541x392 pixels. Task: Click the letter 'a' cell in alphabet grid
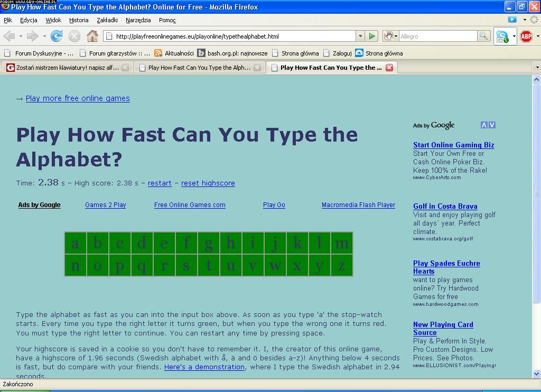click(76, 243)
